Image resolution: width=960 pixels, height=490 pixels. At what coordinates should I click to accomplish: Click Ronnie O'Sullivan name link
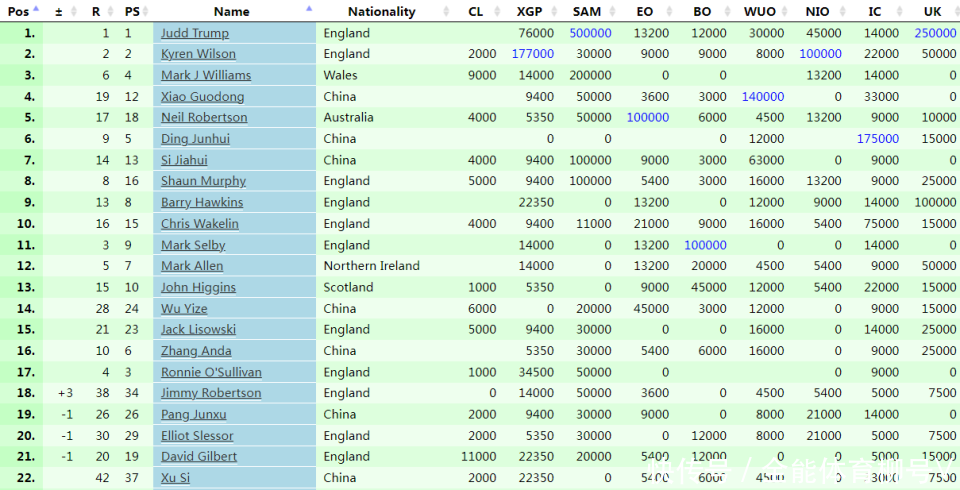pyautogui.click(x=211, y=372)
